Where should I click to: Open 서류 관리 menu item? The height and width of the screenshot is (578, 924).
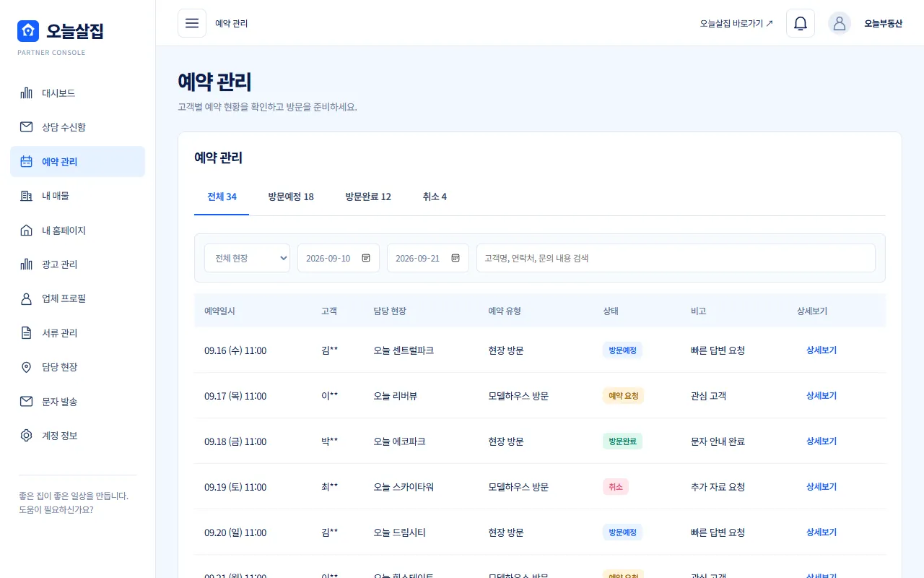pos(77,333)
